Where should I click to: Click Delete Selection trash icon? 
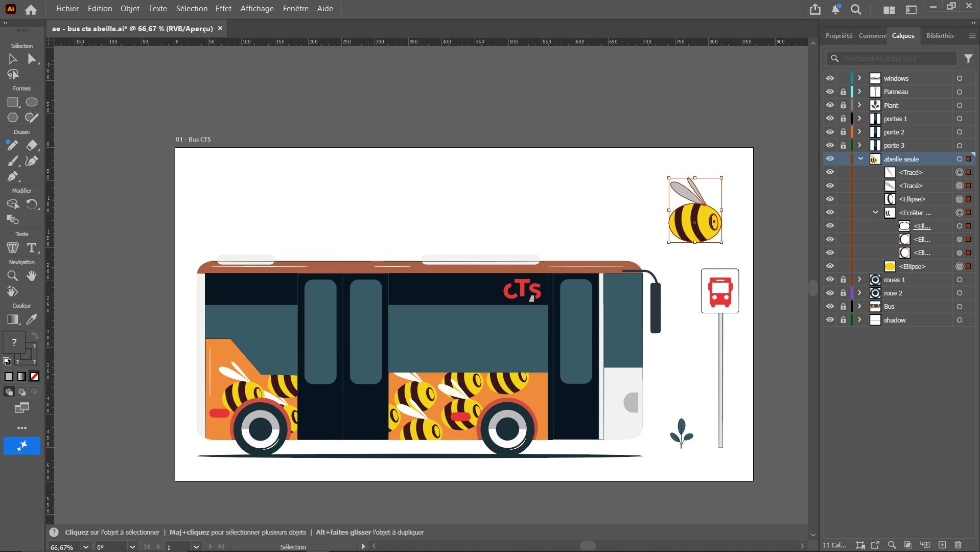tap(958, 545)
